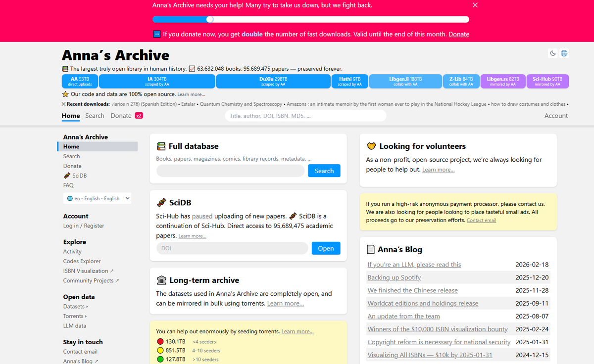Open Community Projects external link

[x=91, y=280]
